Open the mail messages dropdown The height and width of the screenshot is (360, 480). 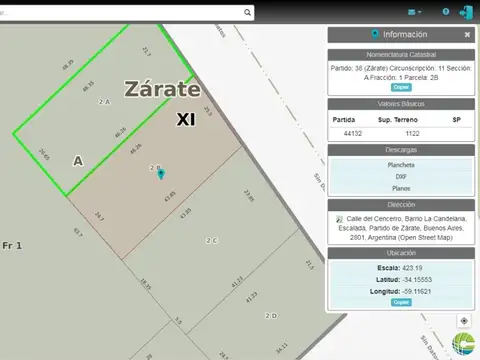pos(414,12)
